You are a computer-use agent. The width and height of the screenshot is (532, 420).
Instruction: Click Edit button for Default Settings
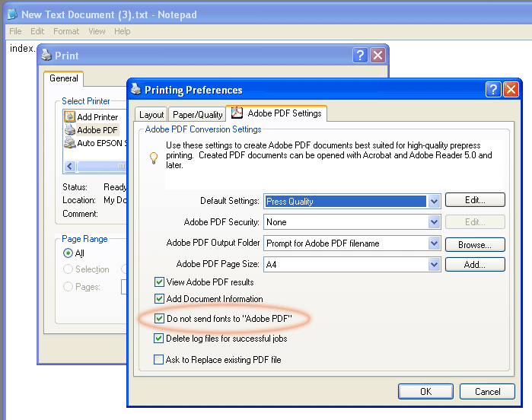(475, 200)
